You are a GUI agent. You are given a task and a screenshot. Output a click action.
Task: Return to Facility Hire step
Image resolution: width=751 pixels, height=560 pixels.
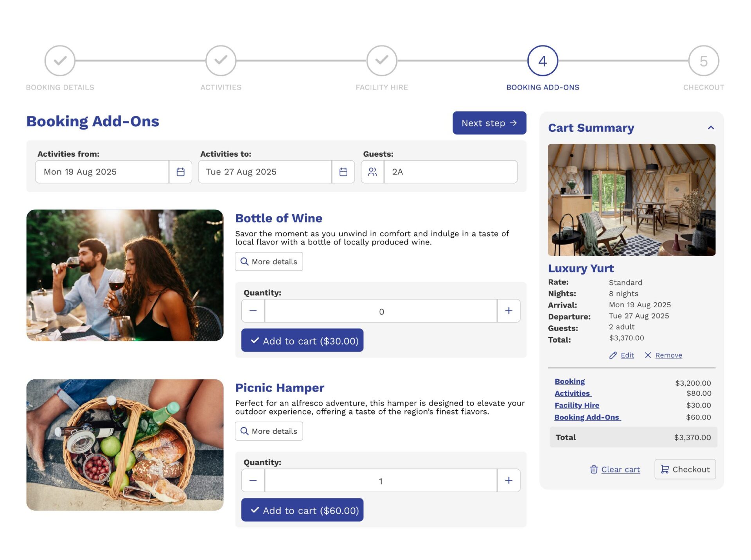click(x=382, y=61)
